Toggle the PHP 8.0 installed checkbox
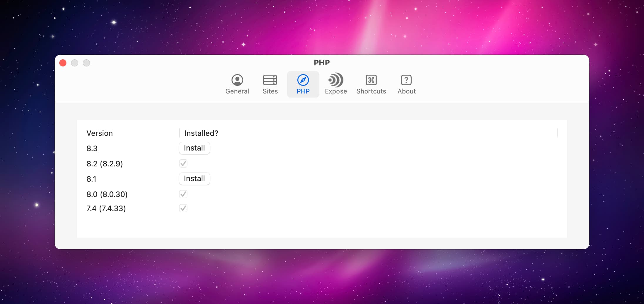Viewport: 644px width, 304px height. click(x=183, y=194)
